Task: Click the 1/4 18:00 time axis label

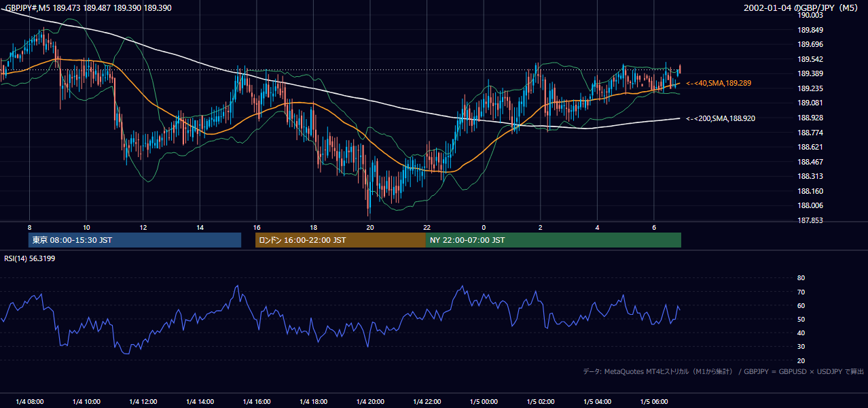Action: tap(313, 402)
